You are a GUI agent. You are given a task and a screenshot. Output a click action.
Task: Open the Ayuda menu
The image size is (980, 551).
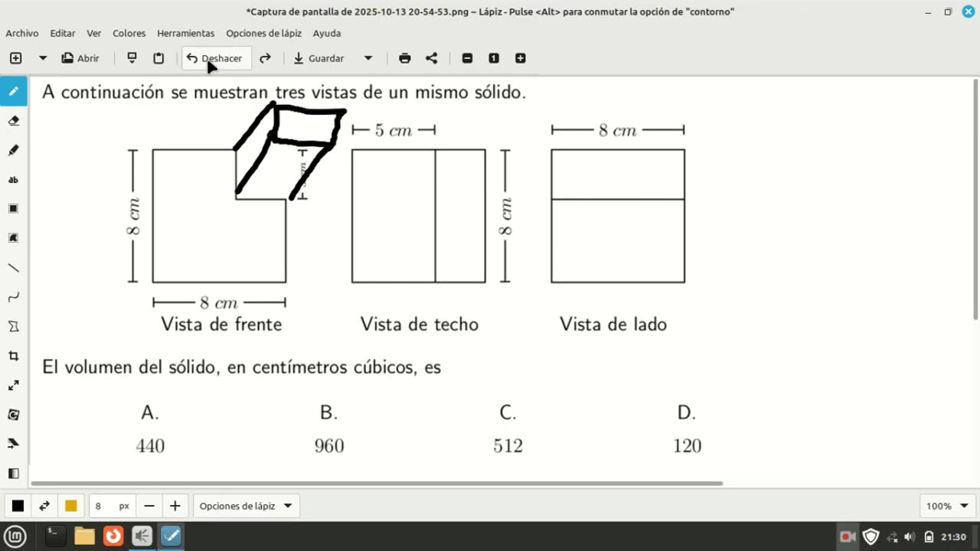click(x=327, y=33)
